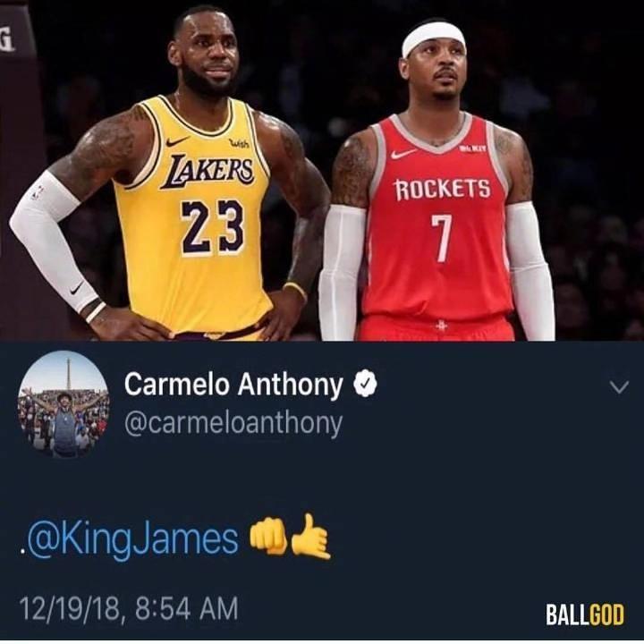
Task: Open the Carmelo Anthony profile avatar
Action: 64,404
